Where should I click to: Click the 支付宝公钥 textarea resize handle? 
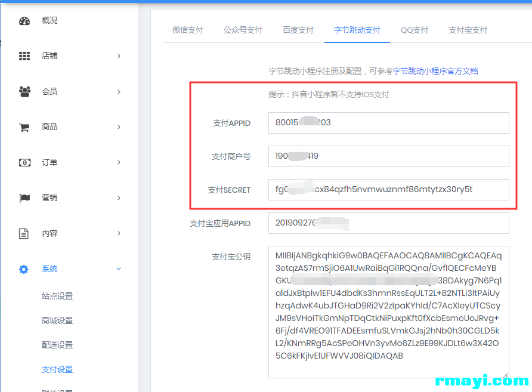click(x=506, y=375)
